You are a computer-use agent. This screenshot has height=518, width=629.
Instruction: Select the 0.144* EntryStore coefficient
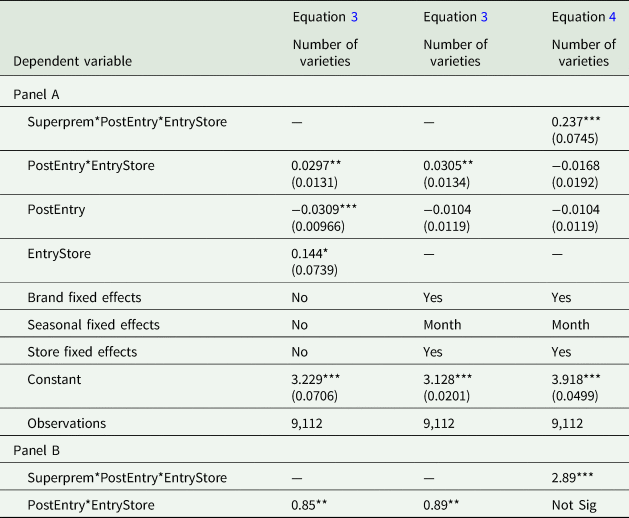click(x=312, y=253)
